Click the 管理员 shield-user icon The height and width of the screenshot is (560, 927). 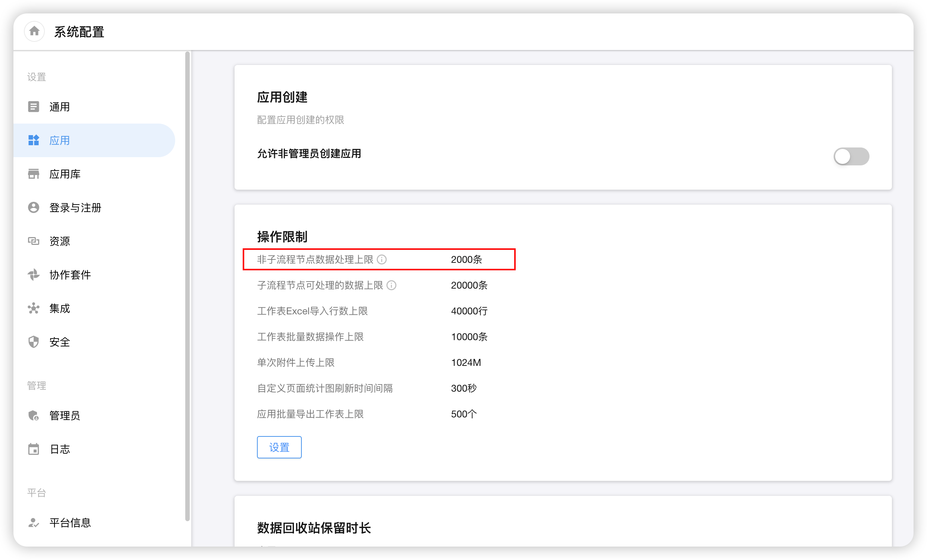point(34,416)
